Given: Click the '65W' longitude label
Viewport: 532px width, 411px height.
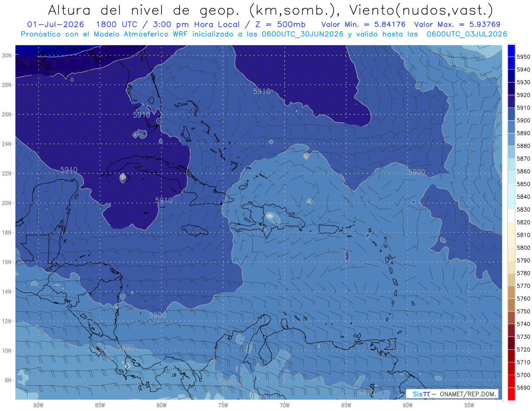Looking at the screenshot, I should [346, 405].
